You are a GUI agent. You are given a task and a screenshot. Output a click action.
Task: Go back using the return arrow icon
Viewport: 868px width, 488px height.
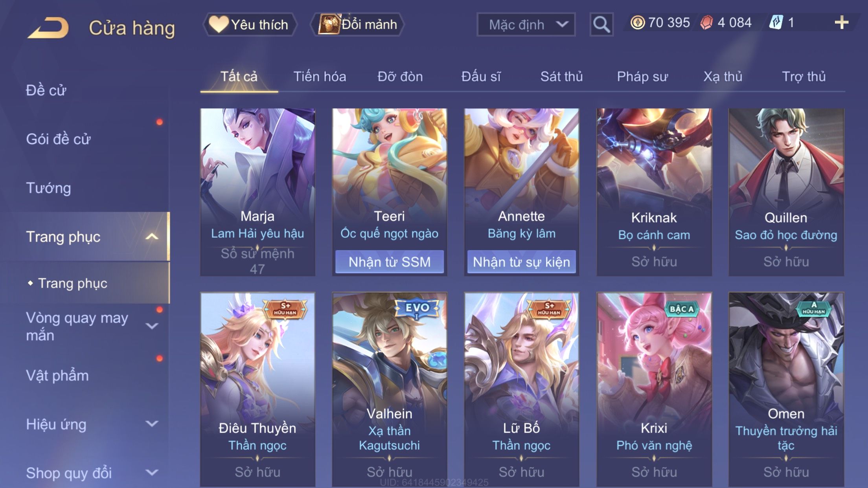48,28
